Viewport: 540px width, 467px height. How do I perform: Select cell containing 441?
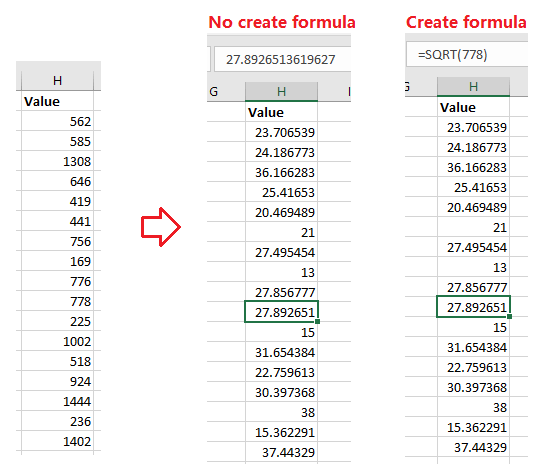58,221
